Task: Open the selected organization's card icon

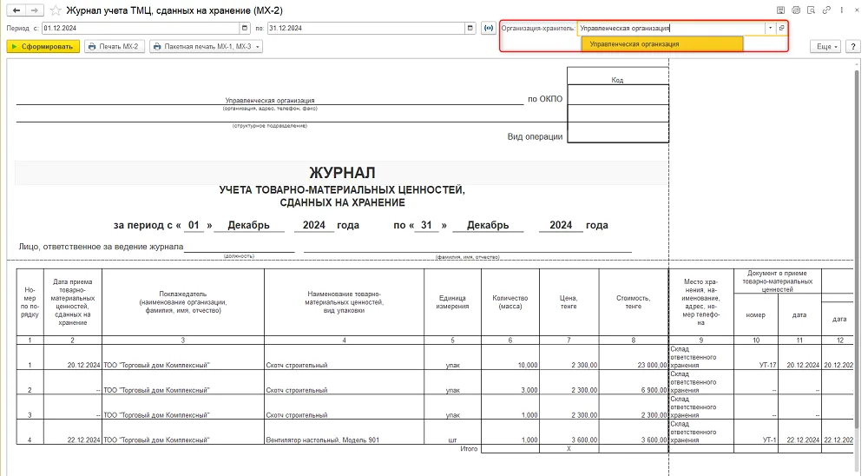Action: (782, 28)
